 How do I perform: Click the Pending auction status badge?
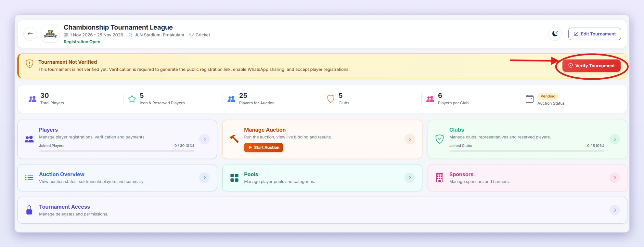[x=548, y=96]
